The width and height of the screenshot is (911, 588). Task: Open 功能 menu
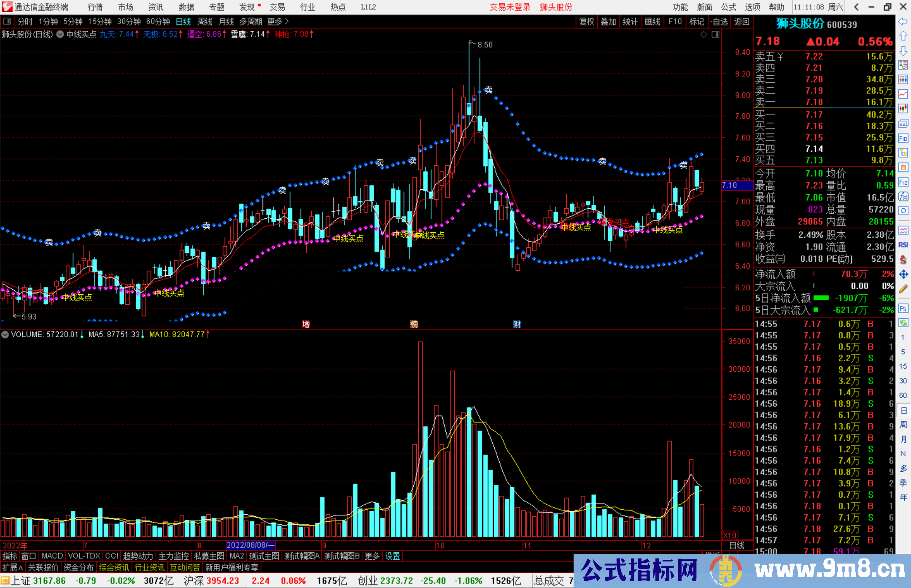pyautogui.click(x=680, y=7)
